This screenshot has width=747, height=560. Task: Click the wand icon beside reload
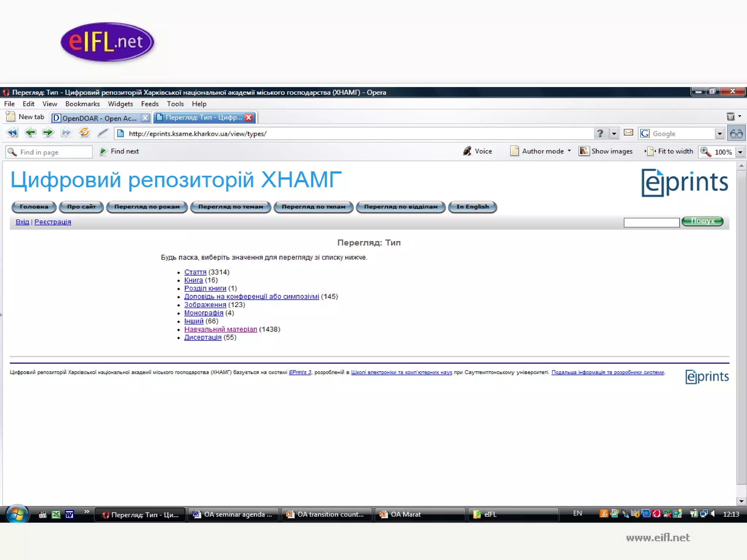(103, 133)
